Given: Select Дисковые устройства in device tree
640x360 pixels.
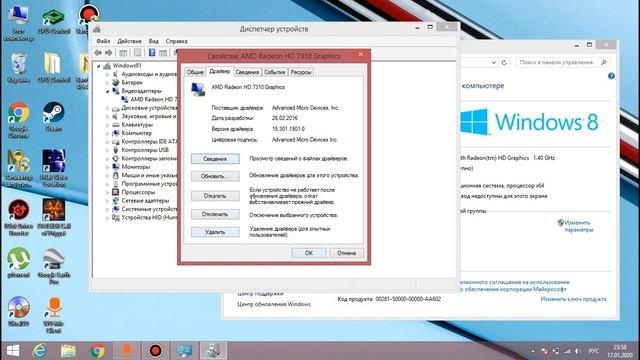Looking at the screenshot, I should coord(149,108).
